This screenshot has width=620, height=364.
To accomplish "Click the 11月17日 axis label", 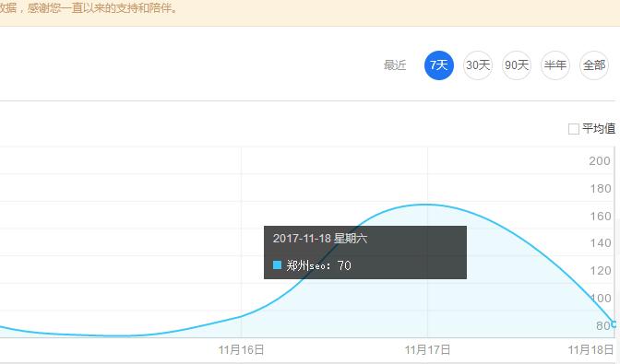I will [427, 350].
